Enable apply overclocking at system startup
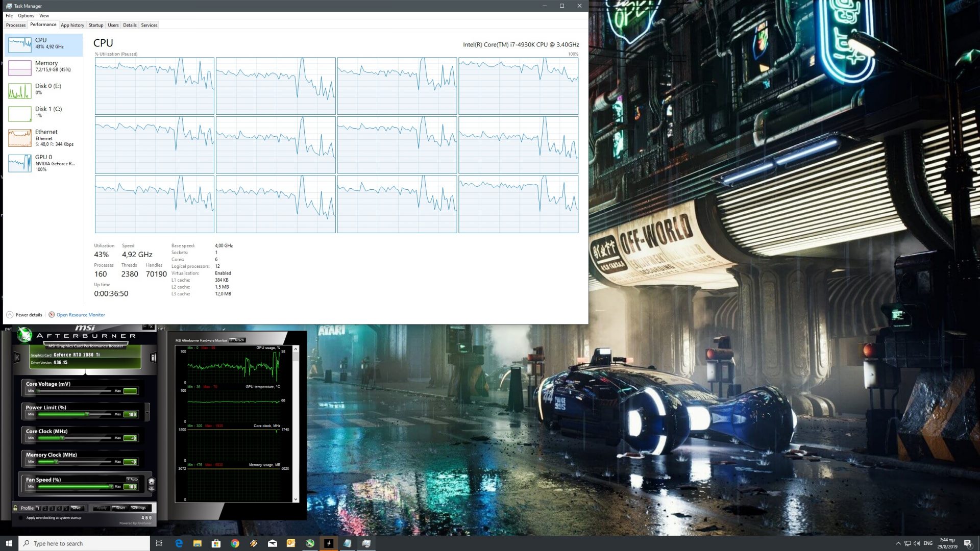 [21, 518]
